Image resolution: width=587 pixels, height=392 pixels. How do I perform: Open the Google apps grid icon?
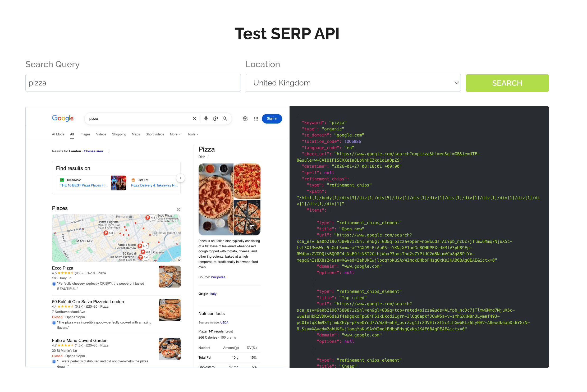click(x=256, y=119)
